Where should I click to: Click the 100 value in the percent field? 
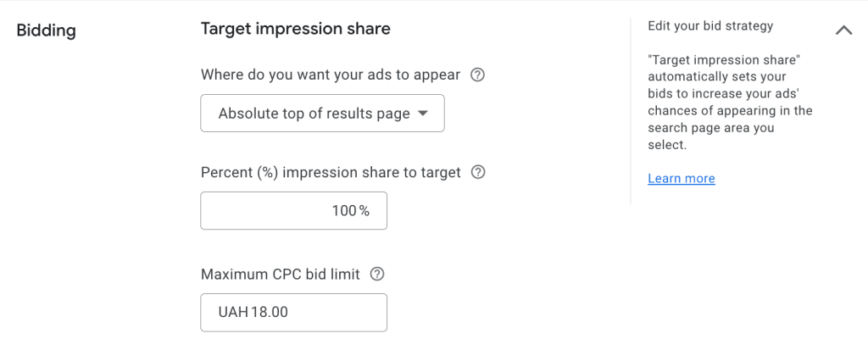pyautogui.click(x=344, y=211)
